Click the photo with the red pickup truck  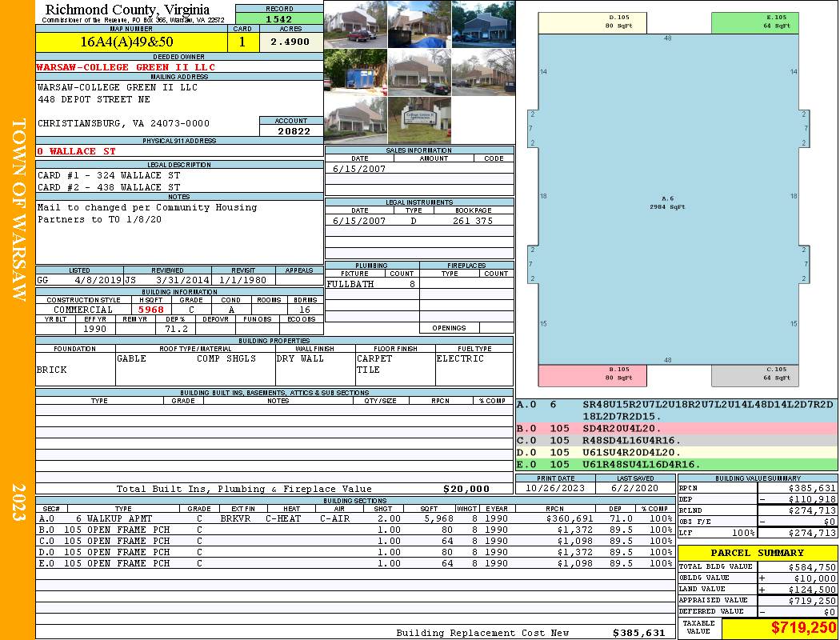355,24
